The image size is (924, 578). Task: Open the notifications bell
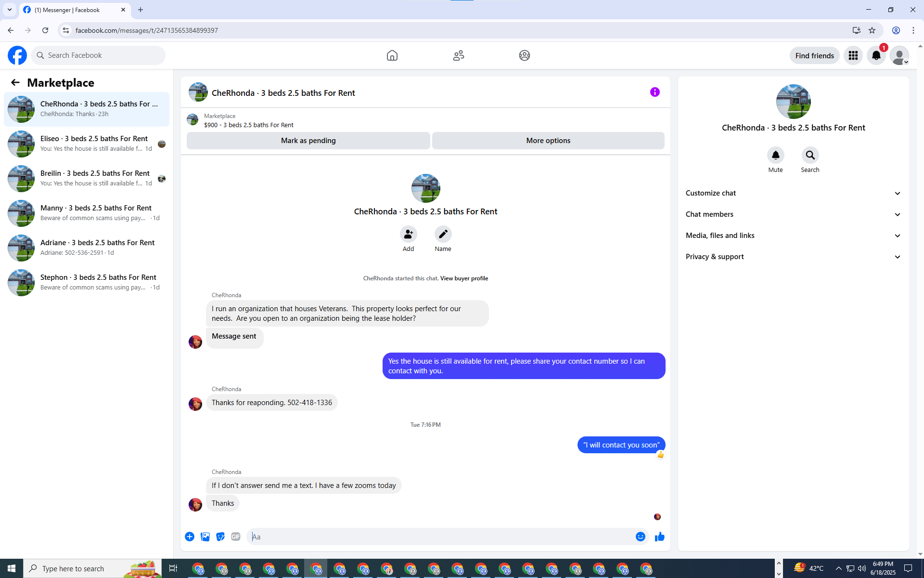[876, 55]
